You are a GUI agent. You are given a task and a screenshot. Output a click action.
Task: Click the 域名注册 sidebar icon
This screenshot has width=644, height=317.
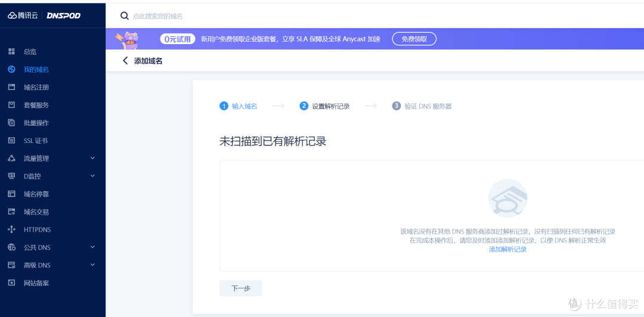11,87
